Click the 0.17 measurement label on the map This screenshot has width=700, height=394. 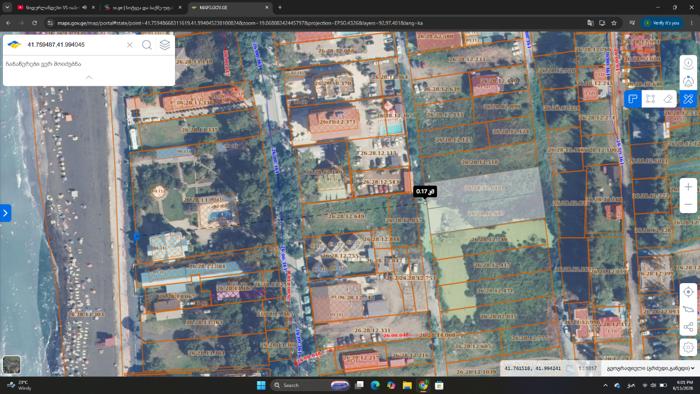[x=425, y=191]
